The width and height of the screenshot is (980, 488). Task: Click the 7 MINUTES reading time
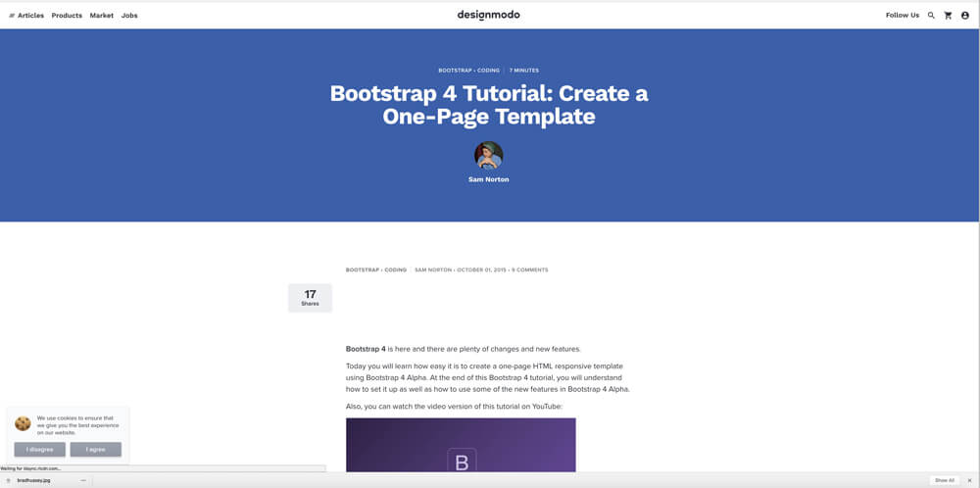coord(523,71)
